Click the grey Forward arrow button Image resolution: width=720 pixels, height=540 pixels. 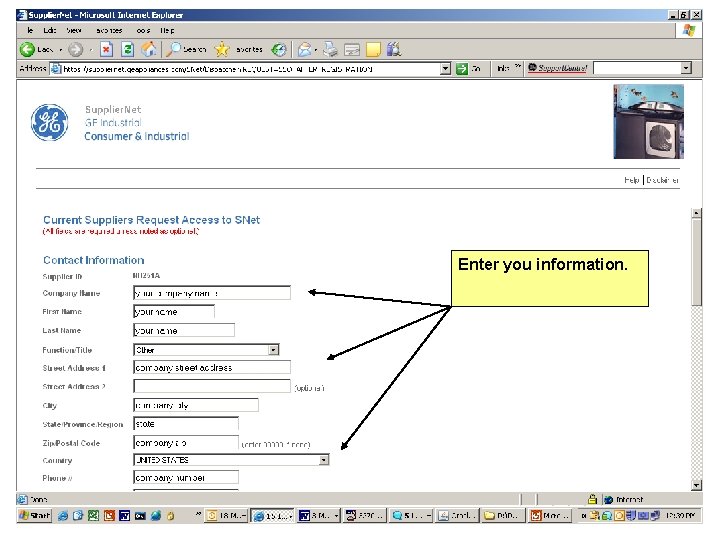click(x=76, y=49)
